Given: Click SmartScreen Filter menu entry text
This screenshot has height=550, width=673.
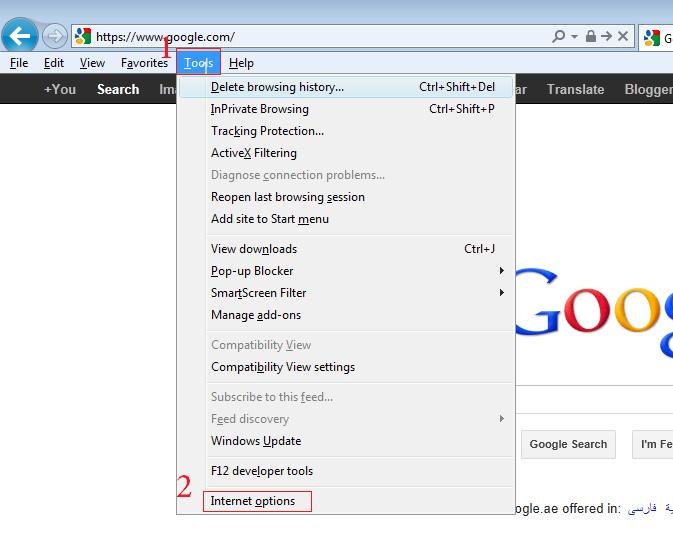Looking at the screenshot, I should [258, 293].
